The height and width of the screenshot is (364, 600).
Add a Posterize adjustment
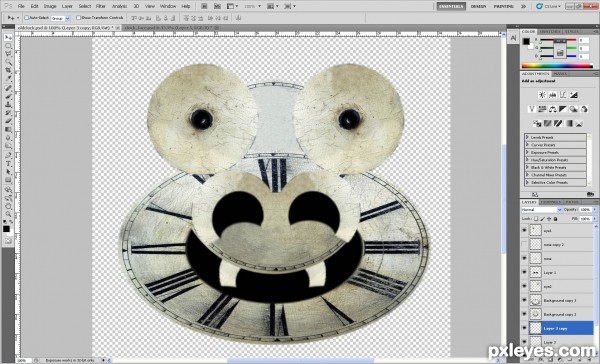point(548,123)
